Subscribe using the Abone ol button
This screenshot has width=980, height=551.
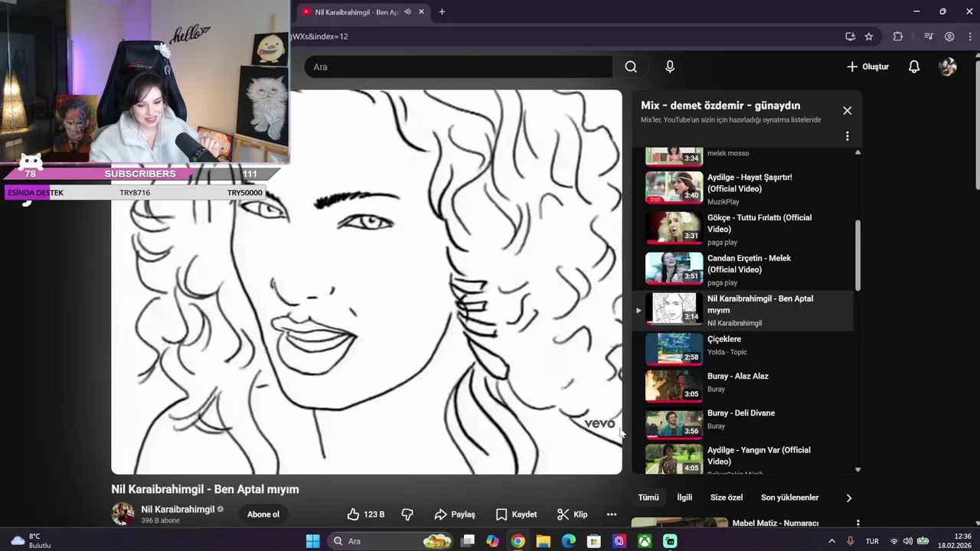(263, 514)
